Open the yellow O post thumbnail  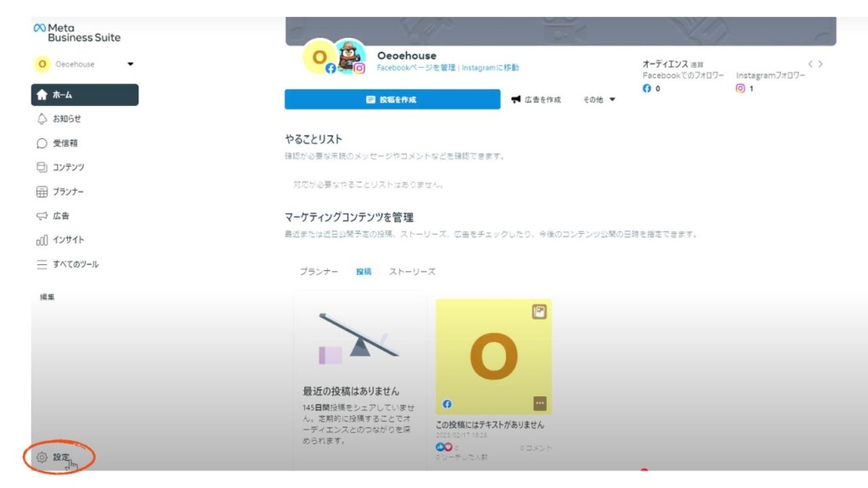[493, 356]
